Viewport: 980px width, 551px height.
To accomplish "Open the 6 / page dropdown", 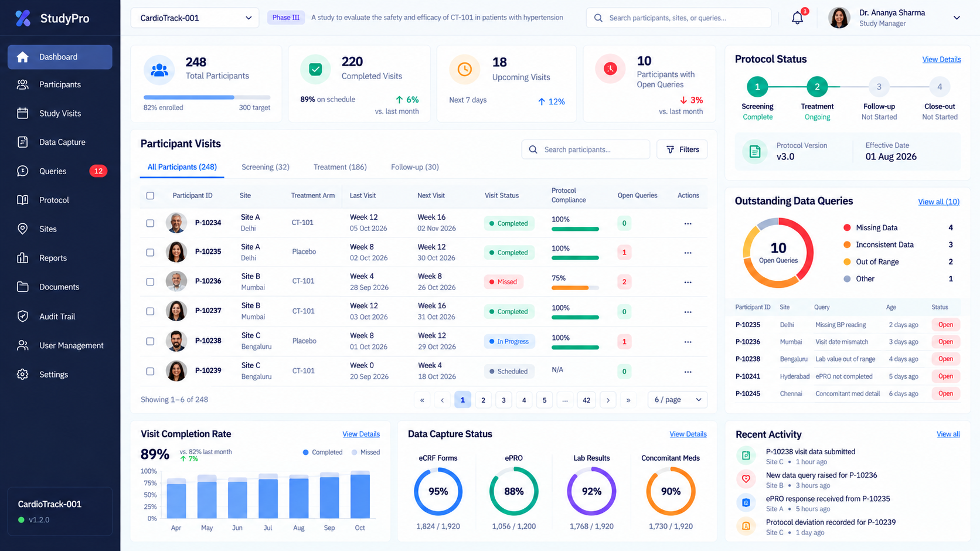I will coord(678,400).
